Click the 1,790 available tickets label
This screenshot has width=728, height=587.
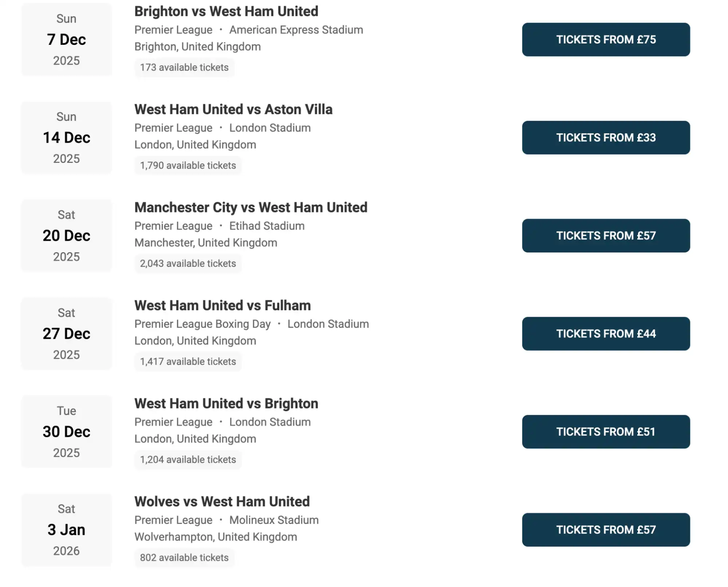pos(188,165)
